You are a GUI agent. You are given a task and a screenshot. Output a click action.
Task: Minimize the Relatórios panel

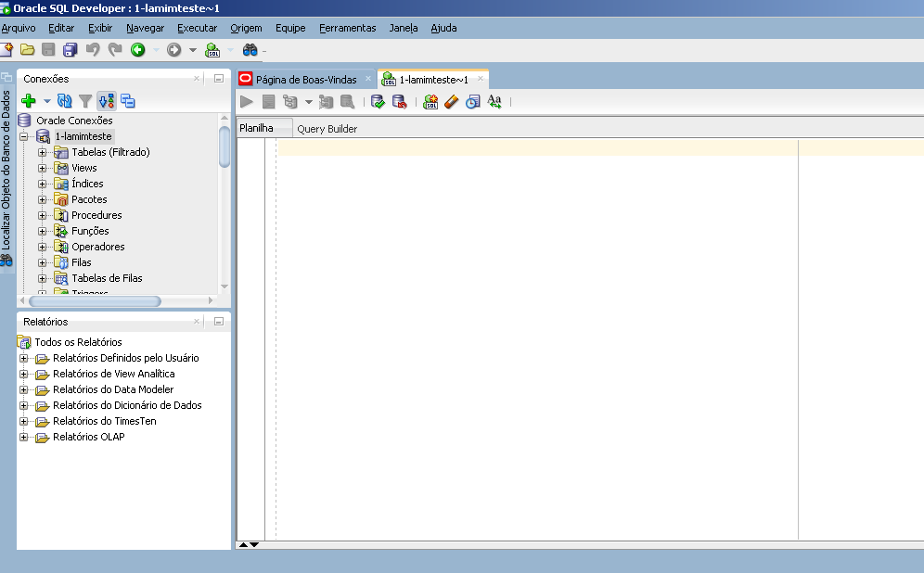coord(219,322)
